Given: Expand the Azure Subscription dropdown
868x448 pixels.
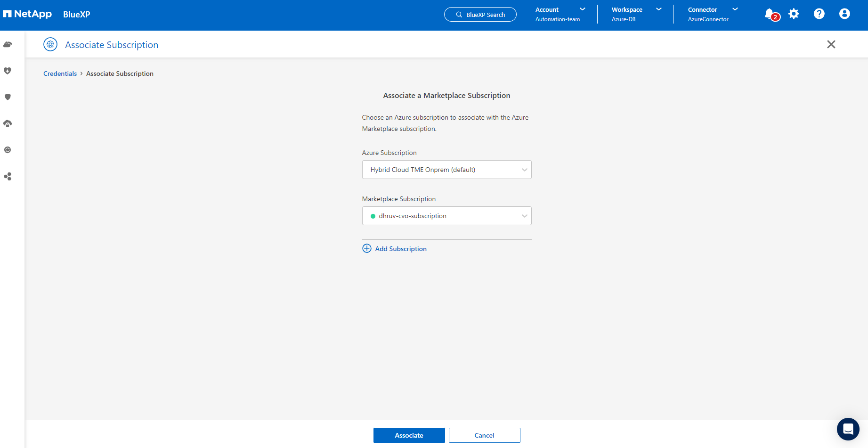Looking at the screenshot, I should point(446,170).
